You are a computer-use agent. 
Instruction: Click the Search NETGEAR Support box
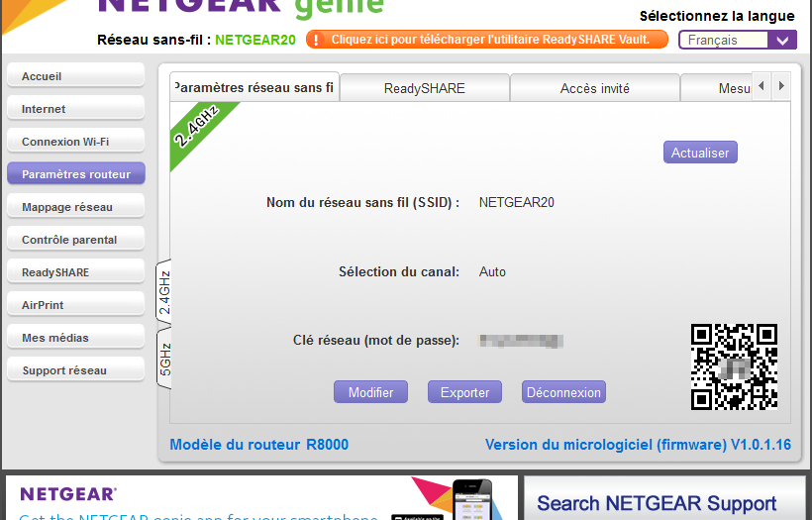(x=657, y=503)
